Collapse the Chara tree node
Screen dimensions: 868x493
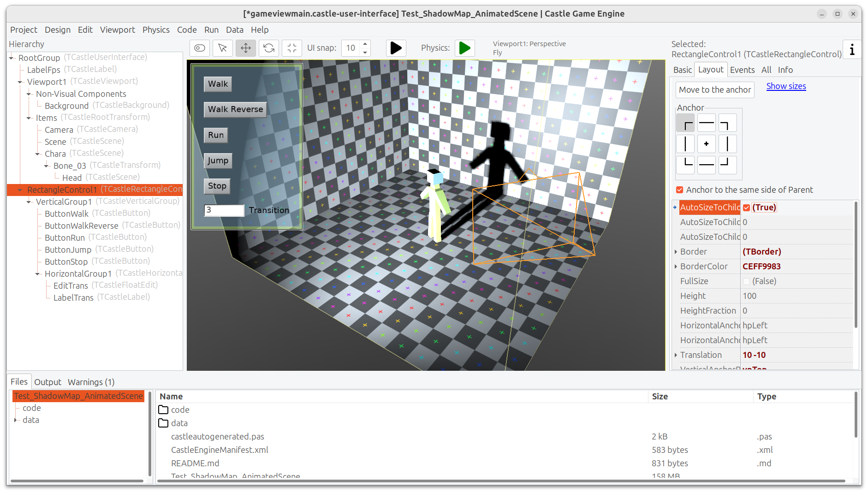point(38,154)
